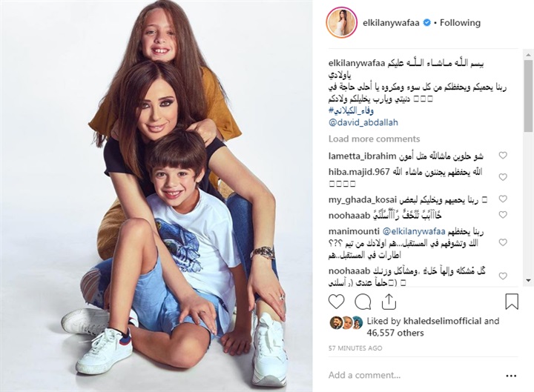Click the blue verified badge
This screenshot has width=534, height=392.
(426, 23)
